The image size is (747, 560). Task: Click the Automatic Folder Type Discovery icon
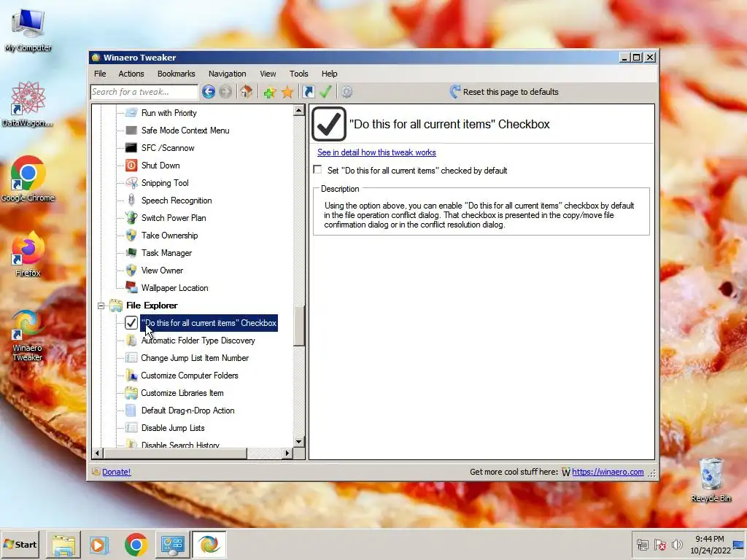131,341
